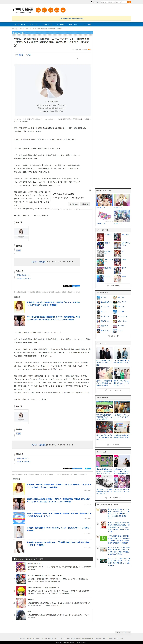Image resolution: width=143 pixels, height=644 pixels.
Task: Open the フェアリーテイル series thumbnail
Action: coord(100,262)
